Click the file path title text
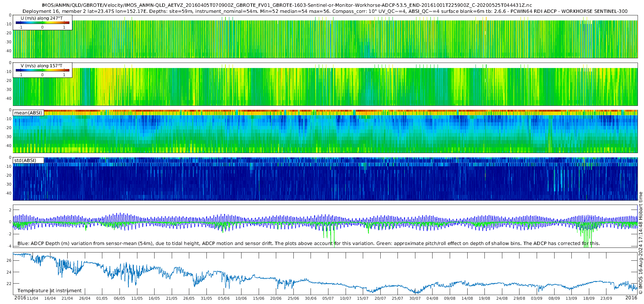This screenshot has height=304, width=644. click(287, 5)
